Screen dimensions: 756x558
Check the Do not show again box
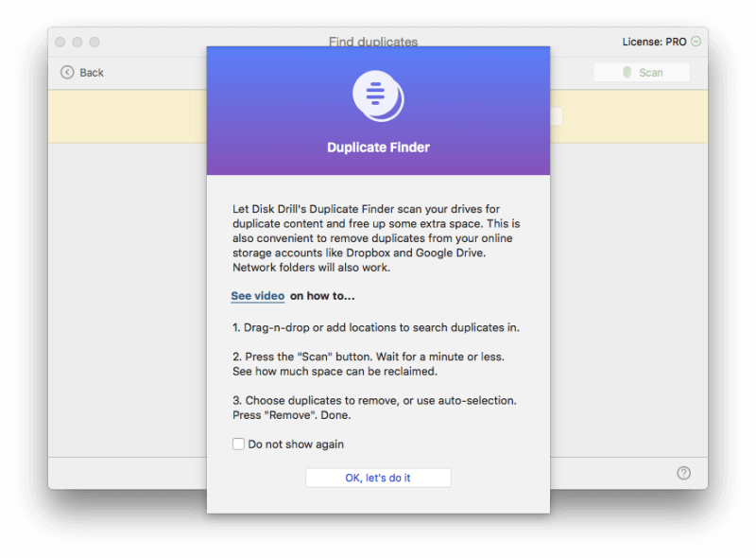click(x=238, y=445)
